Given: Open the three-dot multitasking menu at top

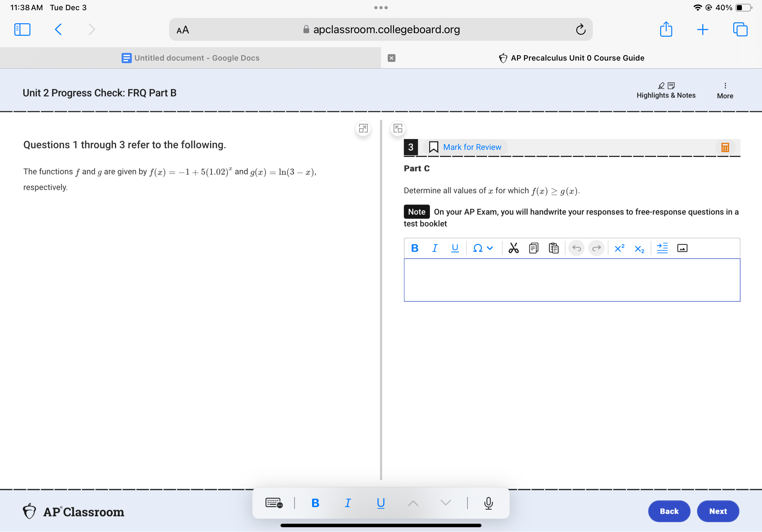Looking at the screenshot, I should (381, 8).
